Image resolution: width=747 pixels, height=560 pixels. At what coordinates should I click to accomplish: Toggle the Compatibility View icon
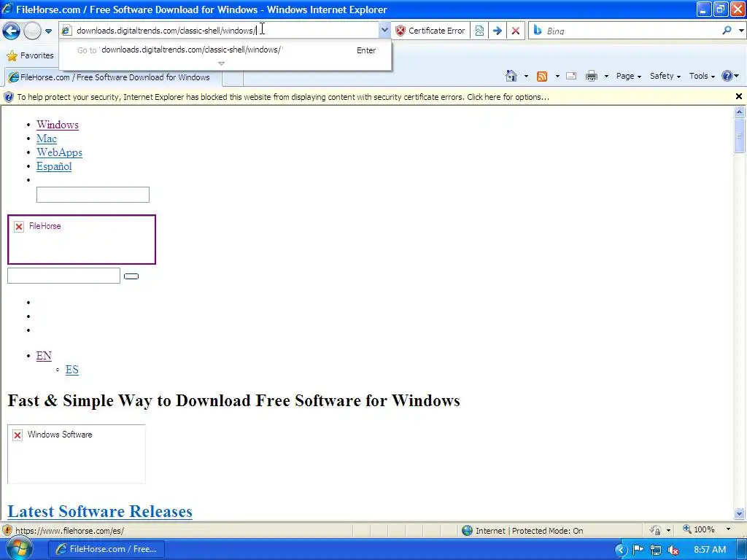pos(479,31)
